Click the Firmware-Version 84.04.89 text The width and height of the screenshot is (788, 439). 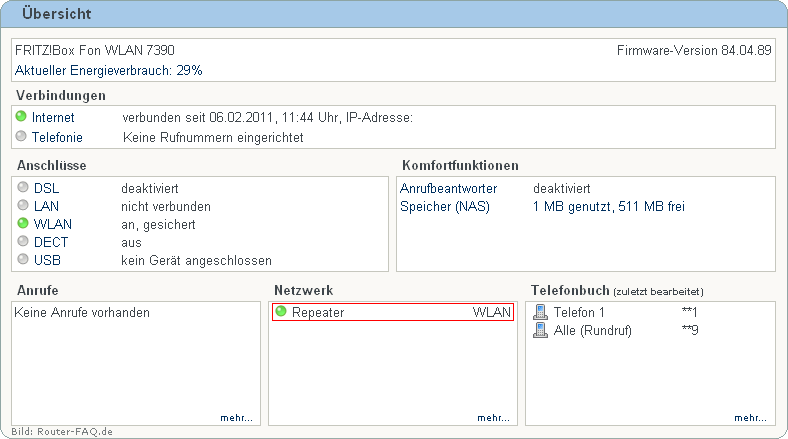(694, 50)
